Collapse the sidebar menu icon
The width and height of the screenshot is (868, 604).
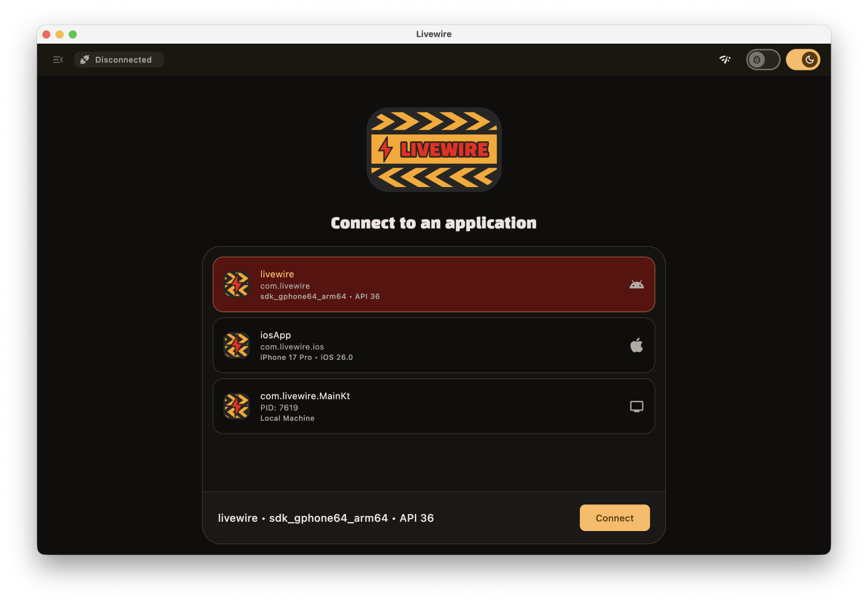click(x=58, y=60)
